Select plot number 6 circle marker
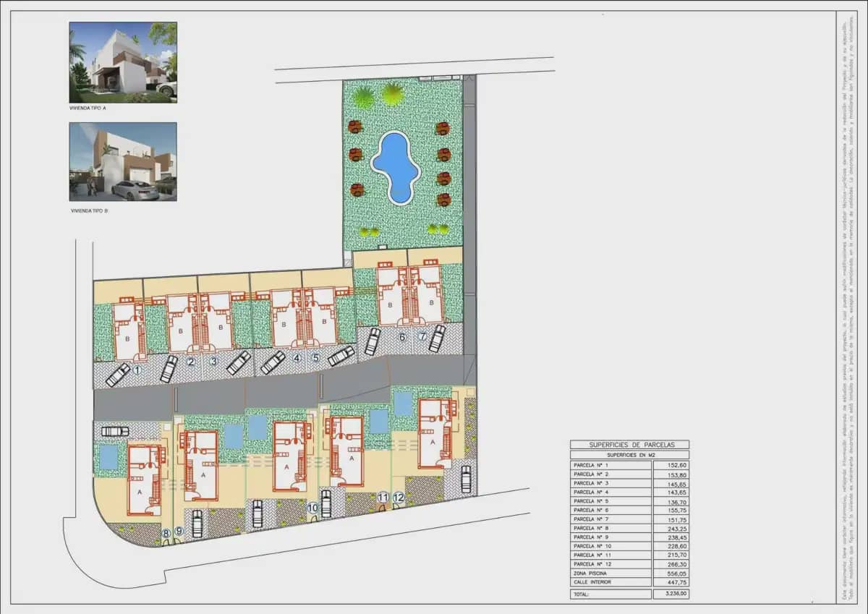Screen dimensions: 868x614 point(403,337)
